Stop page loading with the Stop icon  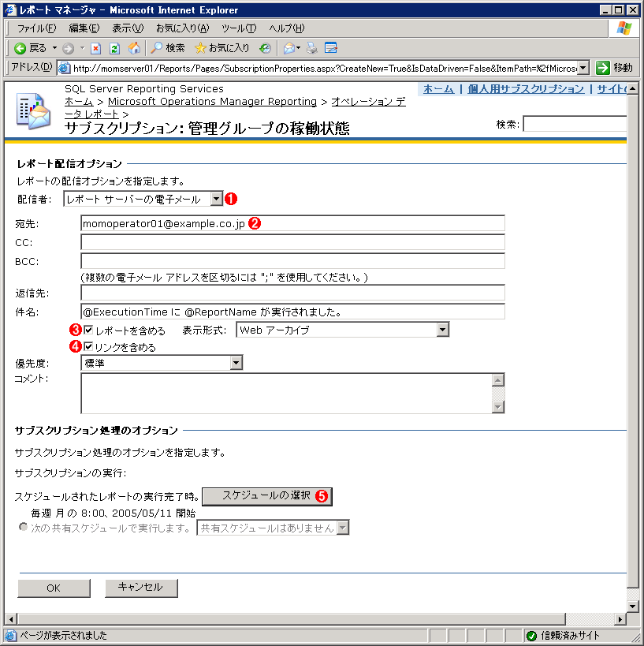95,49
